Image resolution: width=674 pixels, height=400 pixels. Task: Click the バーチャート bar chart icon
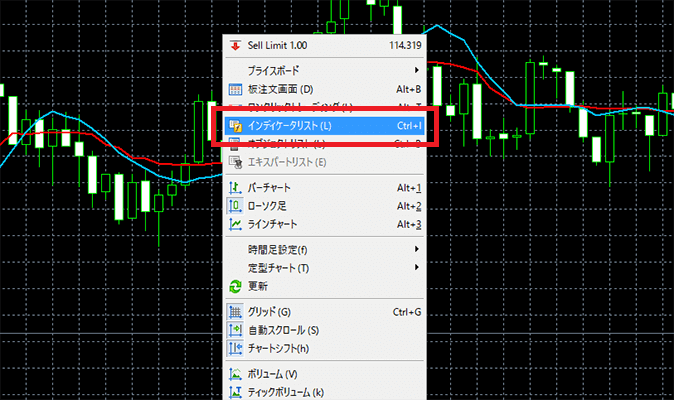tap(235, 188)
